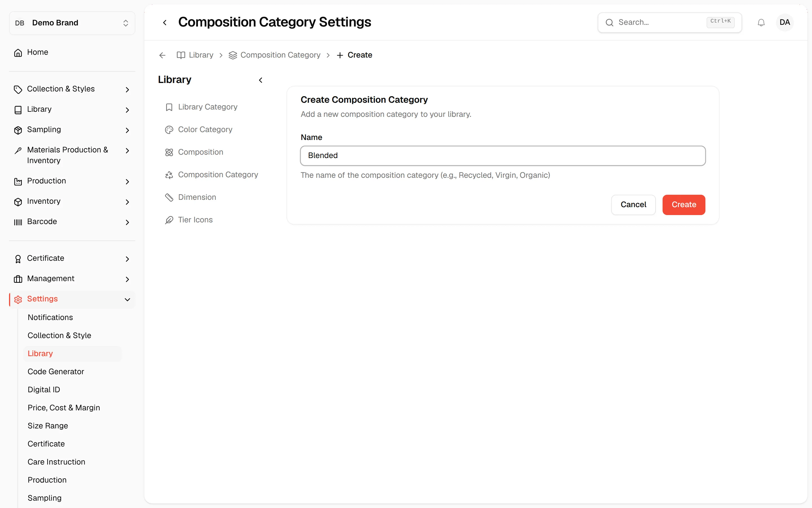Click the Settings gear icon
812x508 pixels.
pyautogui.click(x=18, y=299)
